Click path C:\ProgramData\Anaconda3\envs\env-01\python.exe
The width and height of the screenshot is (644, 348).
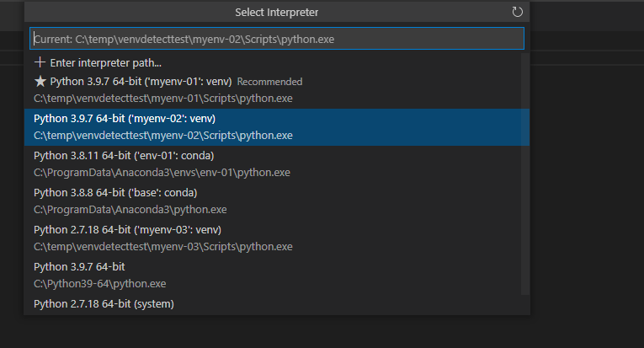pyautogui.click(x=162, y=173)
